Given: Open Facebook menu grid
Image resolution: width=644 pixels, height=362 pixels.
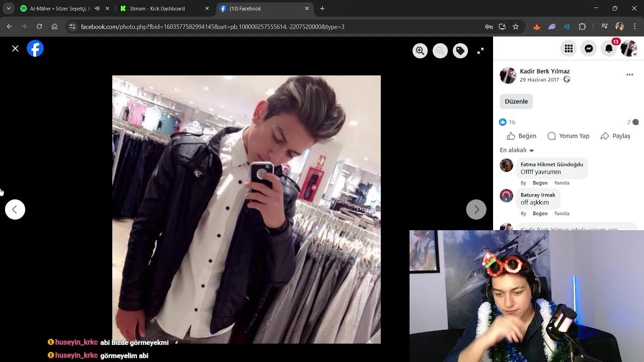Looking at the screenshot, I should pos(569,49).
